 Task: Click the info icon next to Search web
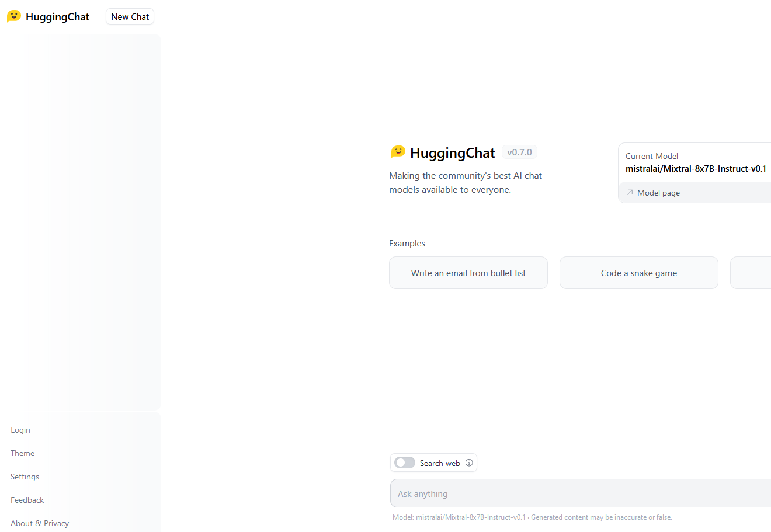point(469,463)
